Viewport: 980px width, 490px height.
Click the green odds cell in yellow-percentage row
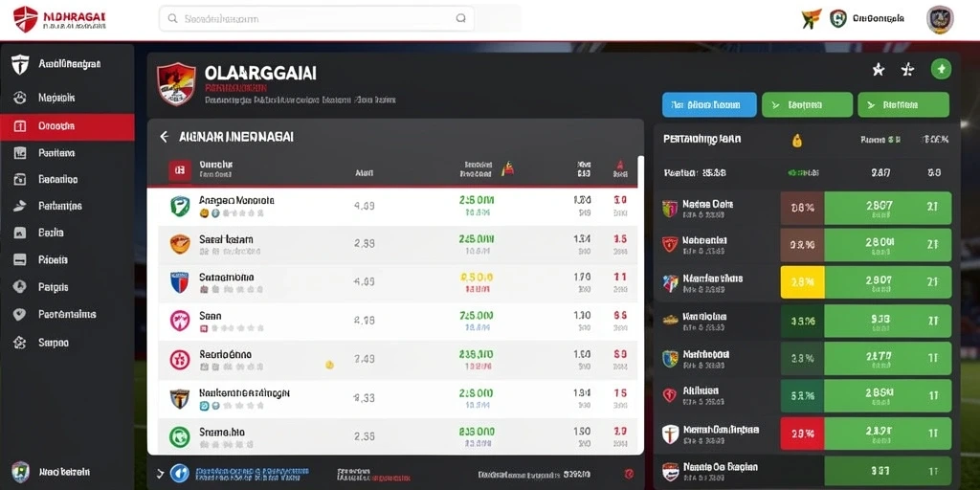pyautogui.click(x=888, y=282)
